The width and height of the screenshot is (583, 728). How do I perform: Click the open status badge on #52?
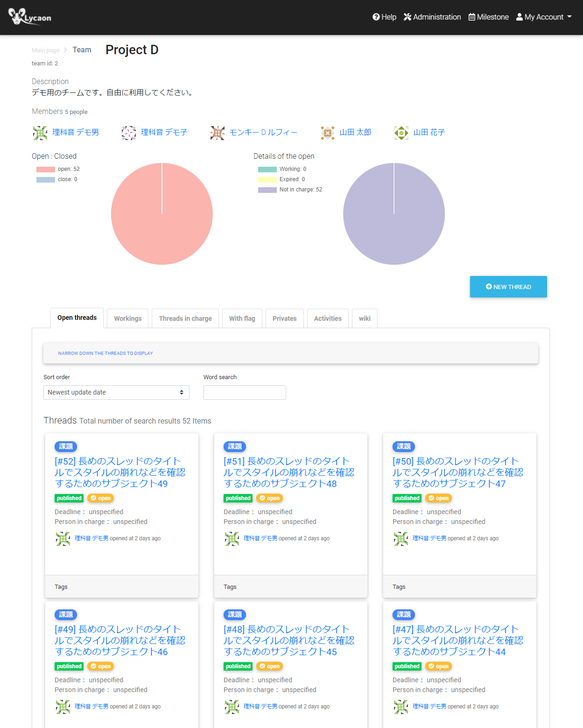click(101, 498)
